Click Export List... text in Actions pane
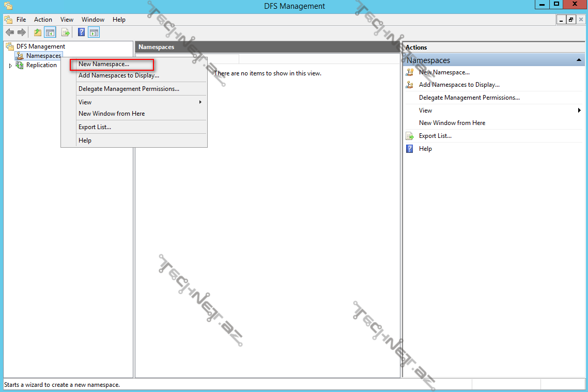The width and height of the screenshot is (588, 392). tap(435, 136)
